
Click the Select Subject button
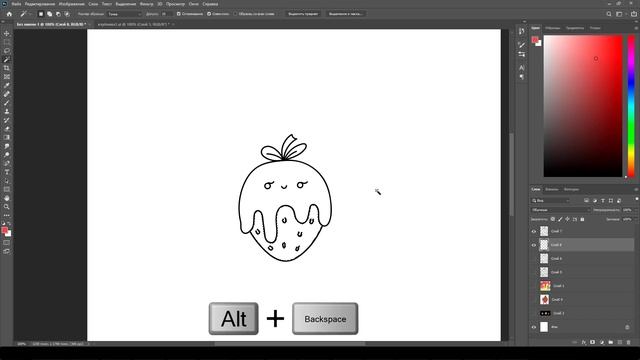pos(303,14)
